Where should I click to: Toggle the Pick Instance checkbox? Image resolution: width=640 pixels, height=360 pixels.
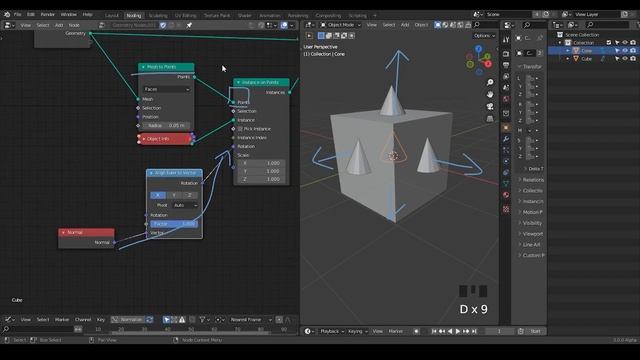[x=240, y=129]
